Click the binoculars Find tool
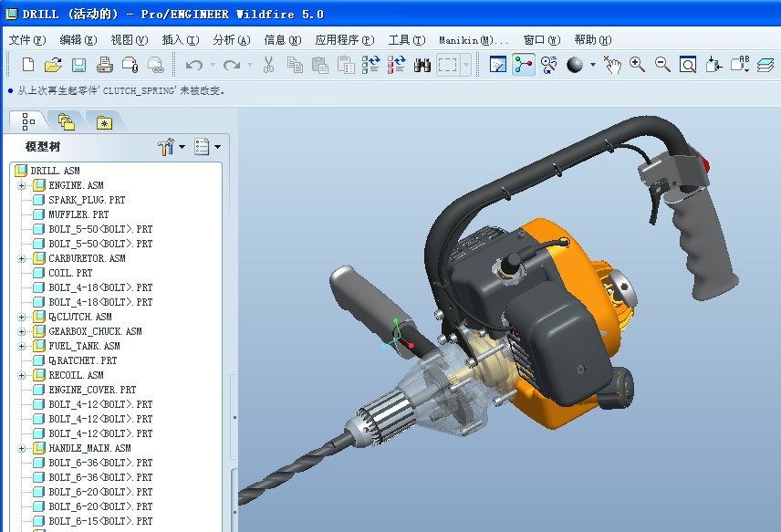 (422, 65)
